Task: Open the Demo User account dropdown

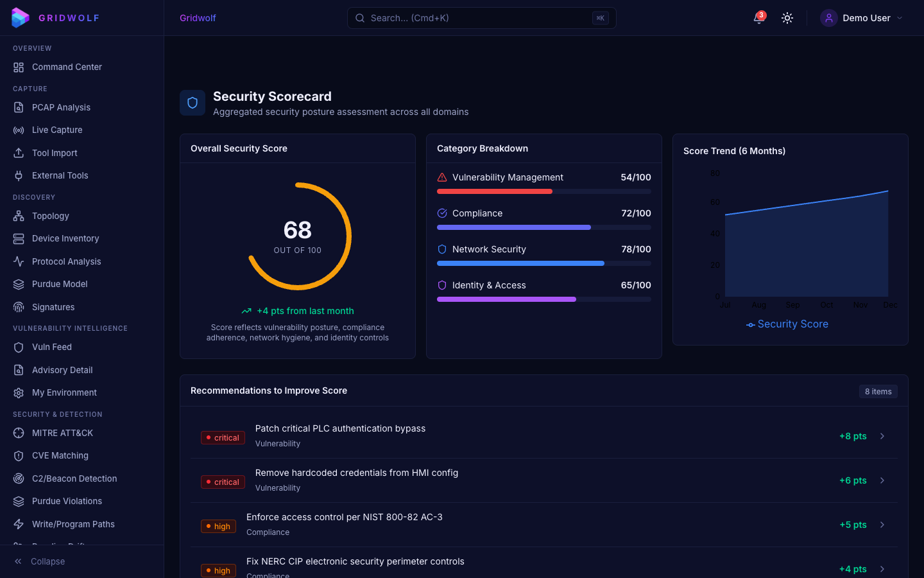Action: (x=862, y=18)
